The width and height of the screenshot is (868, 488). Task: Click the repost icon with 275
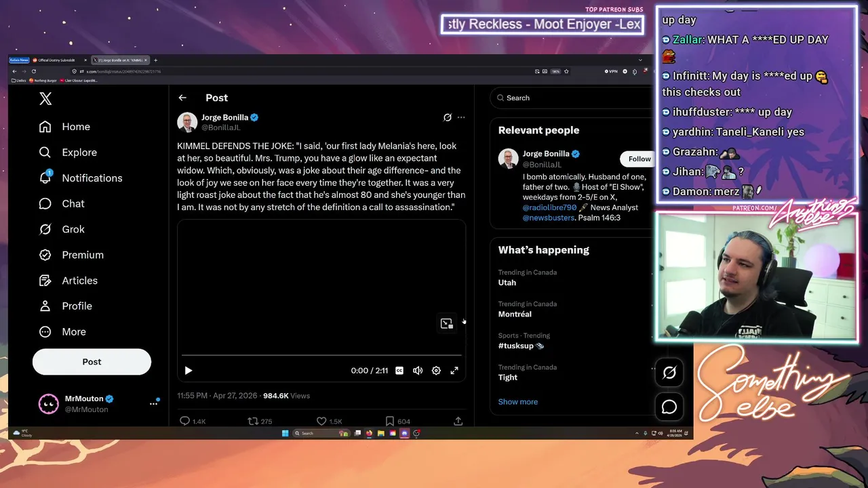[x=253, y=421]
